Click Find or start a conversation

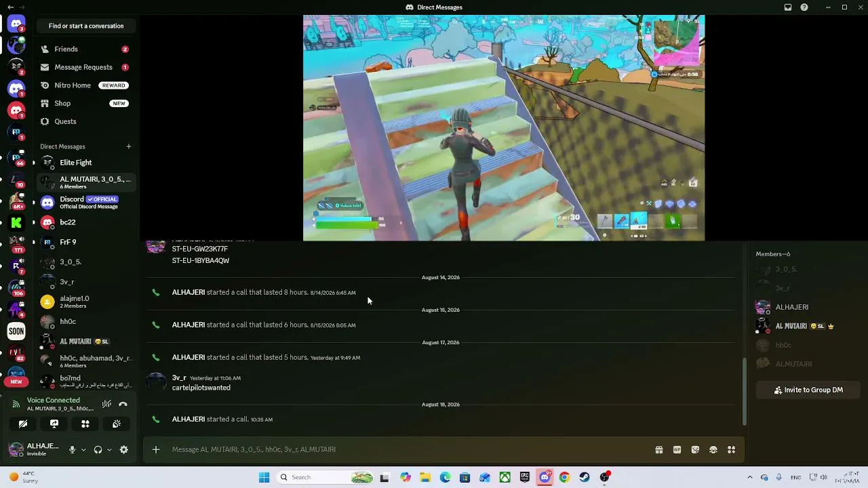(86, 26)
